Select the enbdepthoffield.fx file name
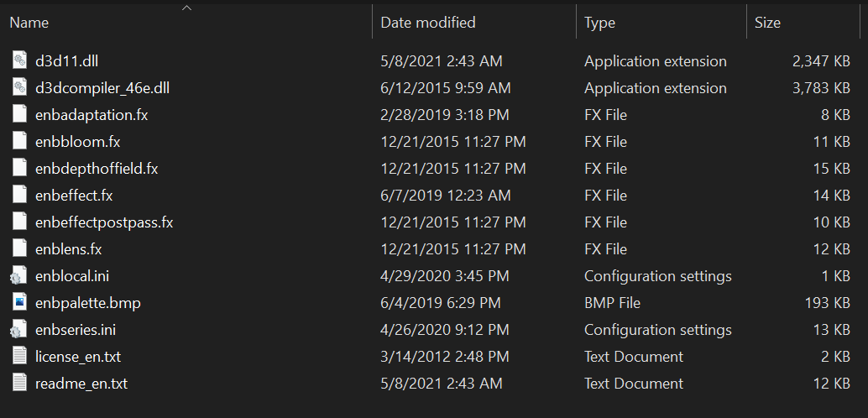The height and width of the screenshot is (418, 868). click(x=97, y=169)
